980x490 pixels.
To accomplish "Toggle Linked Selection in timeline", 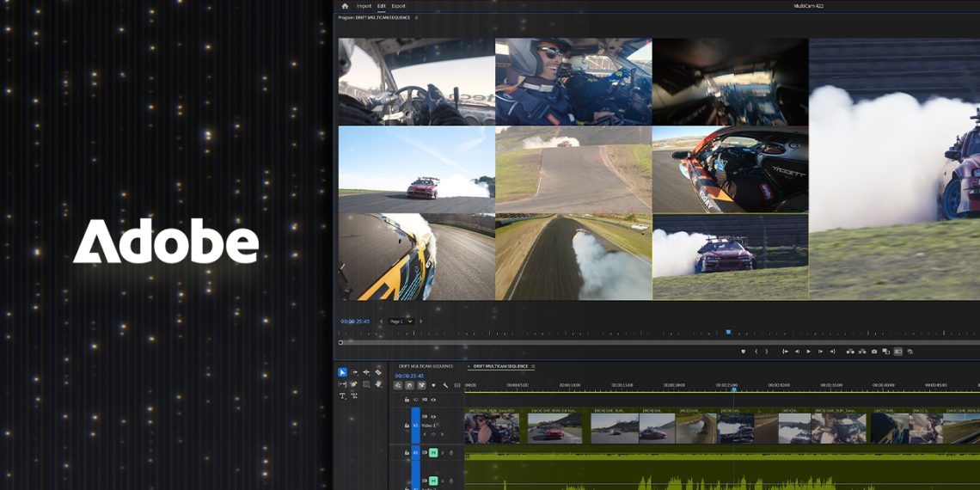I will (x=421, y=386).
